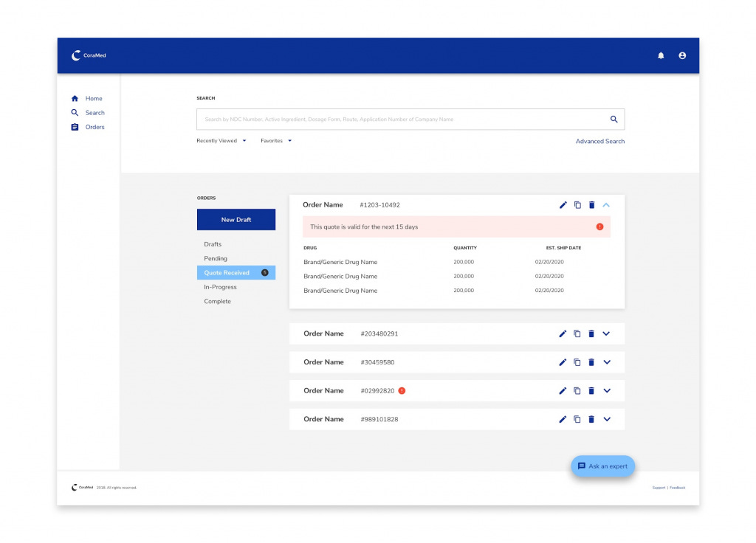756x543 pixels.
Task: Open the Support link in footer
Action: (x=659, y=488)
